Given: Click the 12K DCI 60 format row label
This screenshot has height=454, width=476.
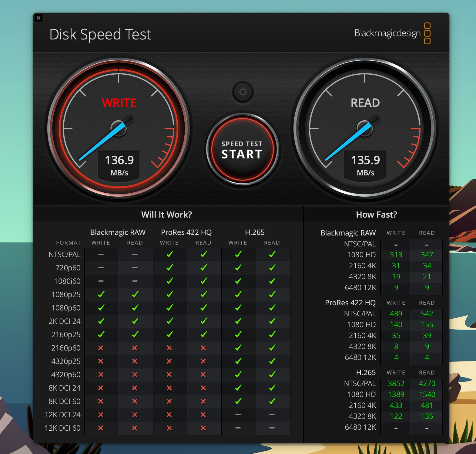Looking at the screenshot, I should tap(62, 428).
